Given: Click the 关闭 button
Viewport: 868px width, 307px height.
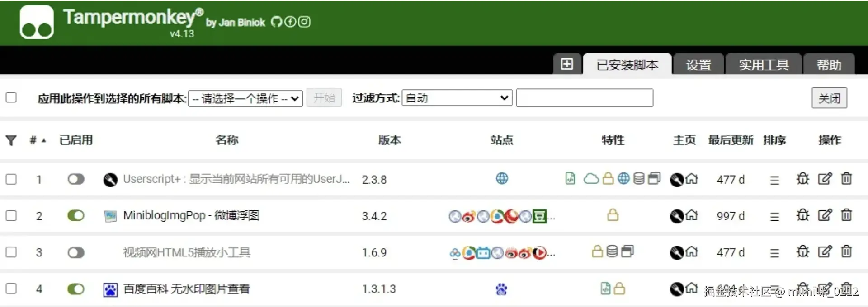Looking at the screenshot, I should tap(829, 98).
